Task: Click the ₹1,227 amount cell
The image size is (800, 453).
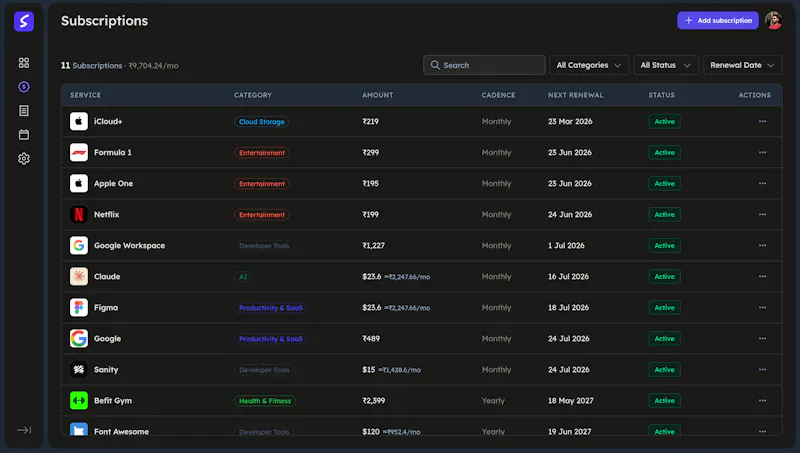Action: [373, 245]
